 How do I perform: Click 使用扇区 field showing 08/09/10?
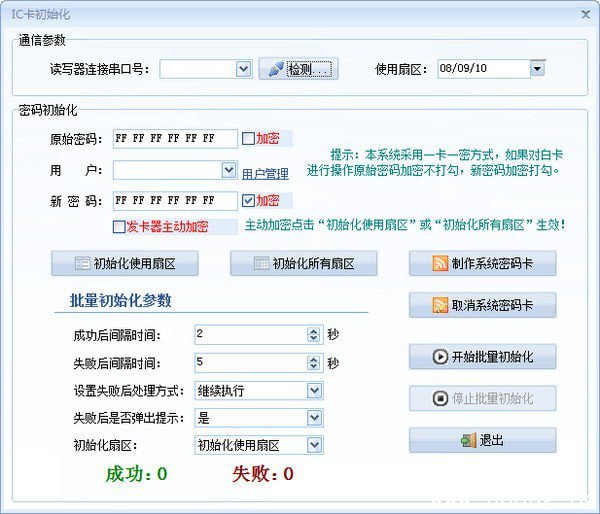(484, 69)
